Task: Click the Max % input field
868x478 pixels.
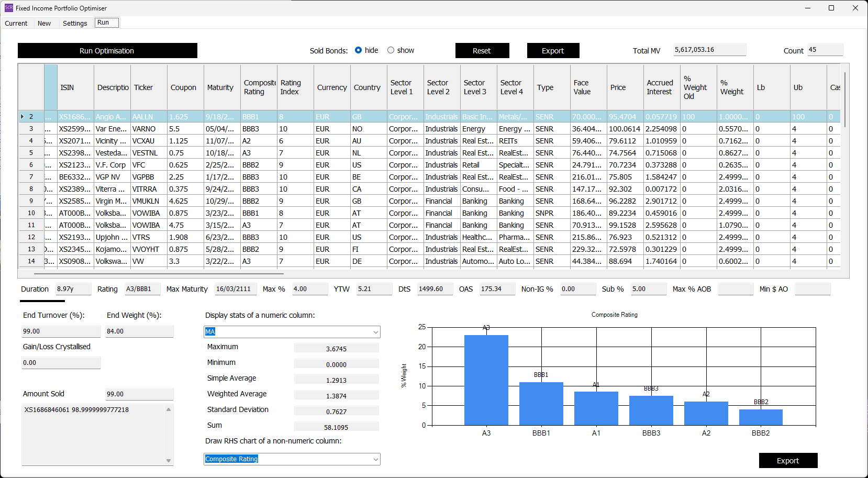Action: [310, 289]
